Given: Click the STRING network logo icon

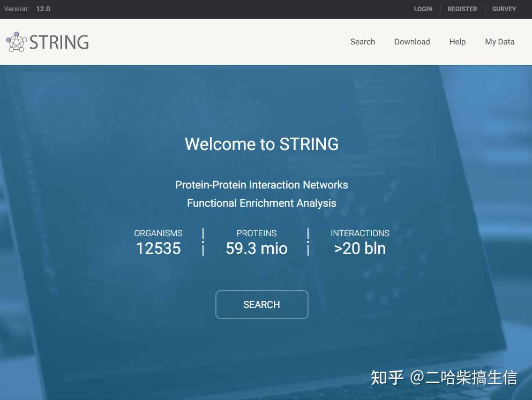Looking at the screenshot, I should tap(16, 42).
